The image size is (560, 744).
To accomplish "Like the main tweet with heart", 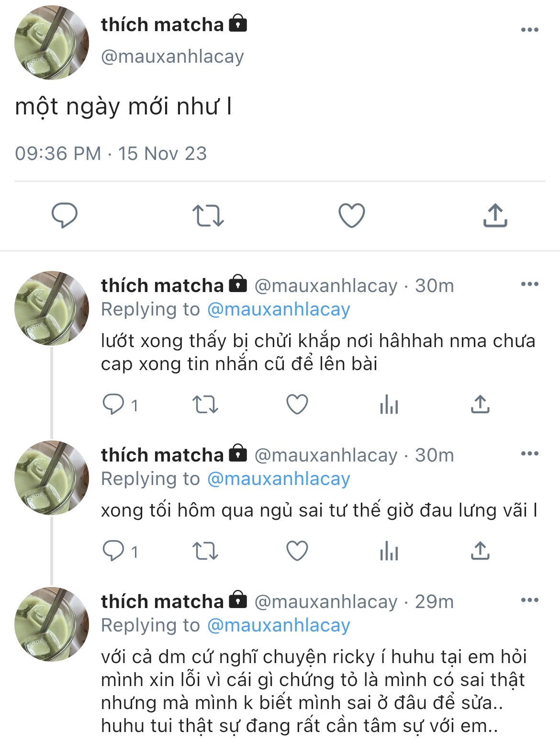I will coord(352,215).
